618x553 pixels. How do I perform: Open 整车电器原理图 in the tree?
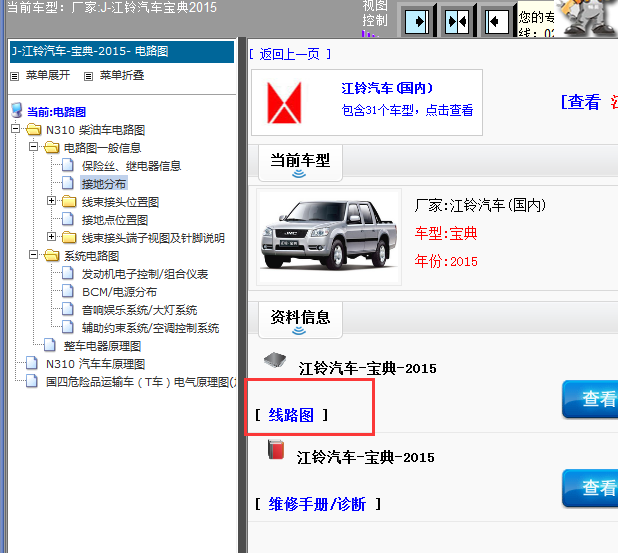[102, 346]
